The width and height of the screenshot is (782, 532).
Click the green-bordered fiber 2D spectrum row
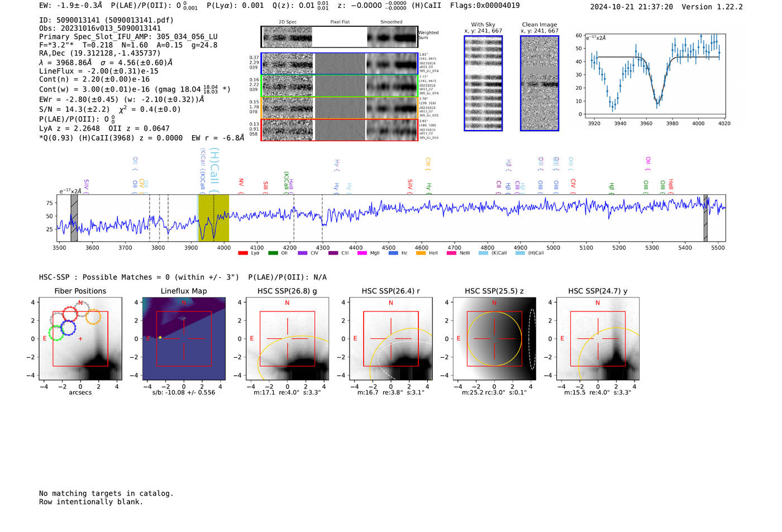(x=340, y=86)
